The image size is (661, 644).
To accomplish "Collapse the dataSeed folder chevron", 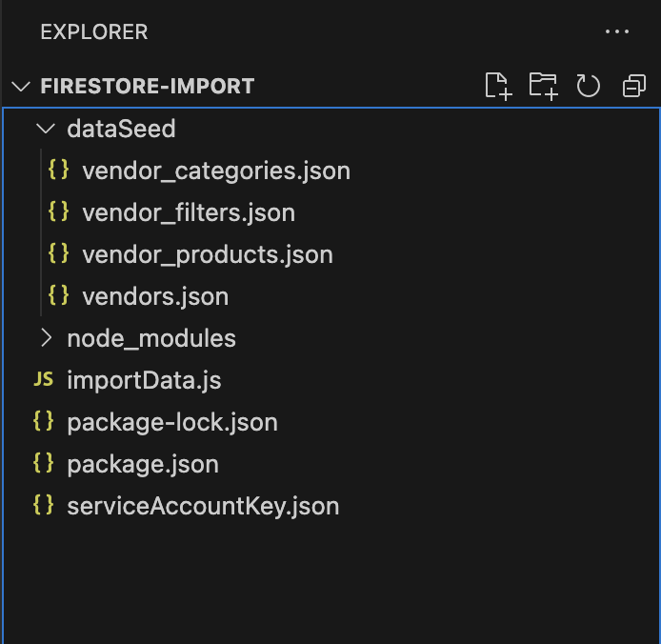I will pos(45,129).
